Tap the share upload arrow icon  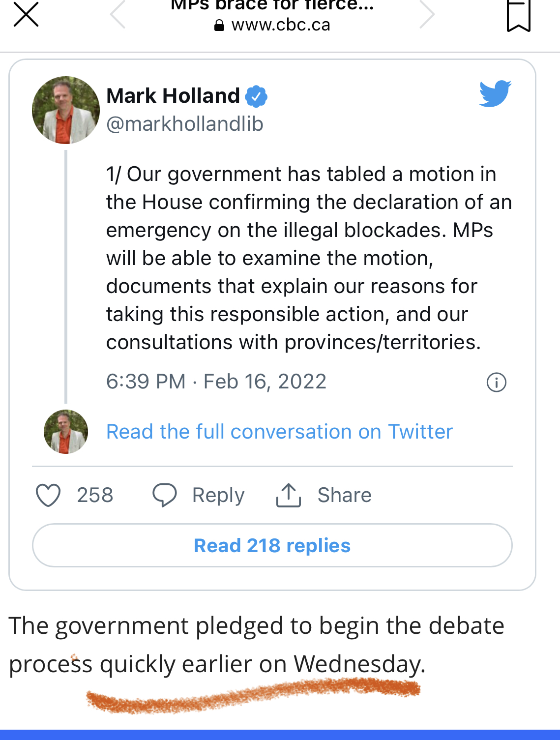289,495
